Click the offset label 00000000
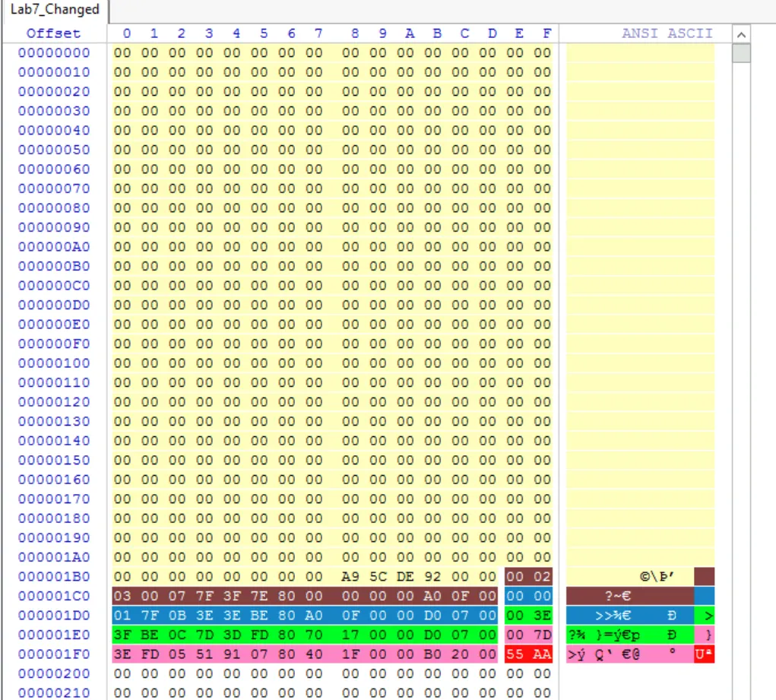776x700 pixels. (x=53, y=53)
